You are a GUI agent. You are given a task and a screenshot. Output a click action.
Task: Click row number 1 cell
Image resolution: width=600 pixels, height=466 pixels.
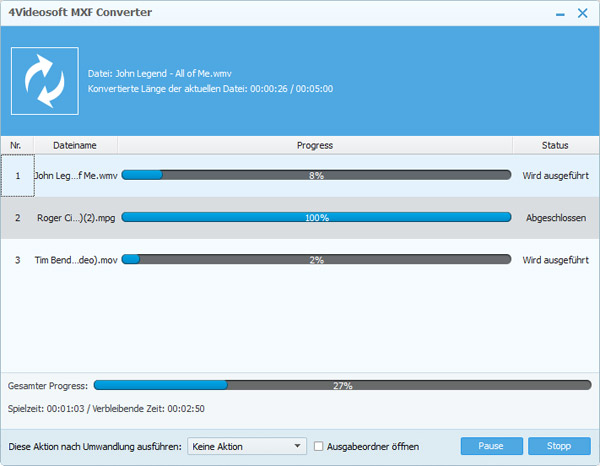16,175
